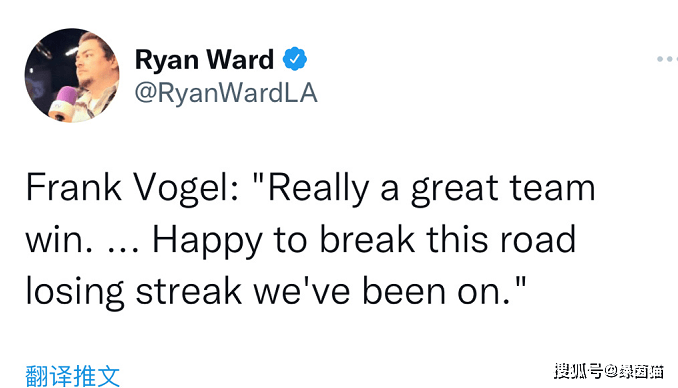Click the word "losing" in the tweet
This screenshot has width=678, height=388.
(75, 291)
